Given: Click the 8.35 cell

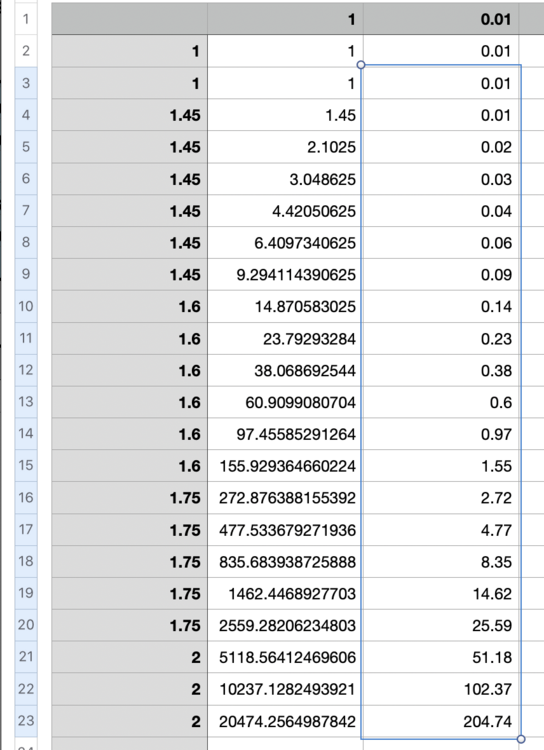Looking at the screenshot, I should pyautogui.click(x=441, y=562).
